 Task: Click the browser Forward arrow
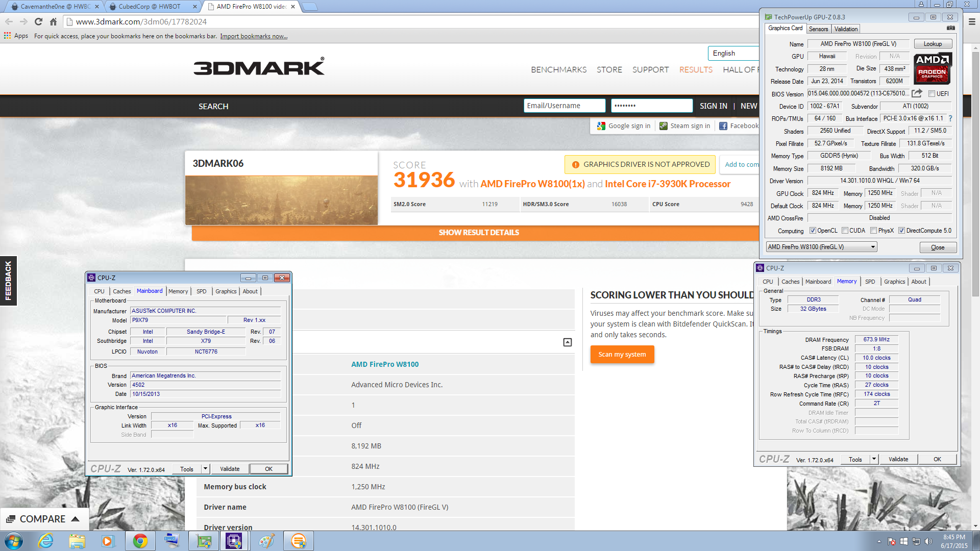point(23,21)
